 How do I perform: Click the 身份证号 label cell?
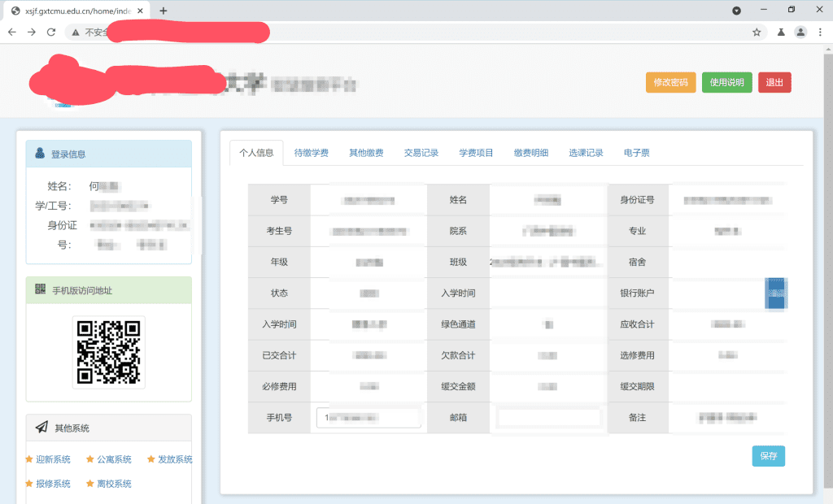click(638, 200)
